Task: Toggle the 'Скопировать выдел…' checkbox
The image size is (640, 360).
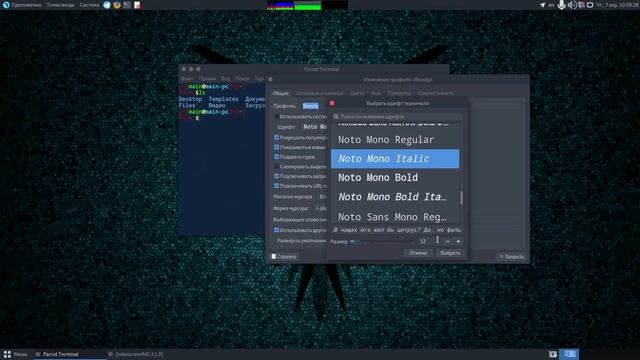Action: click(x=276, y=167)
